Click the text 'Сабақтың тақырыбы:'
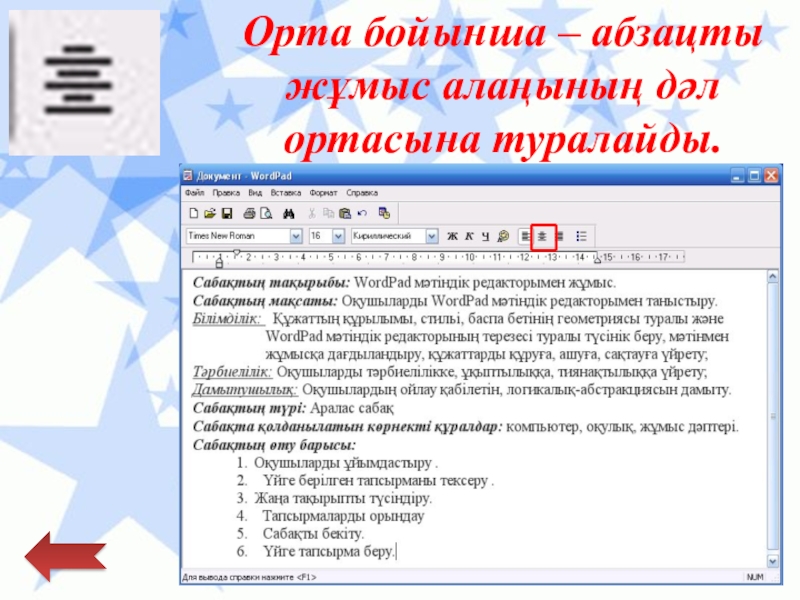The width and height of the screenshot is (800, 600). pos(272,283)
